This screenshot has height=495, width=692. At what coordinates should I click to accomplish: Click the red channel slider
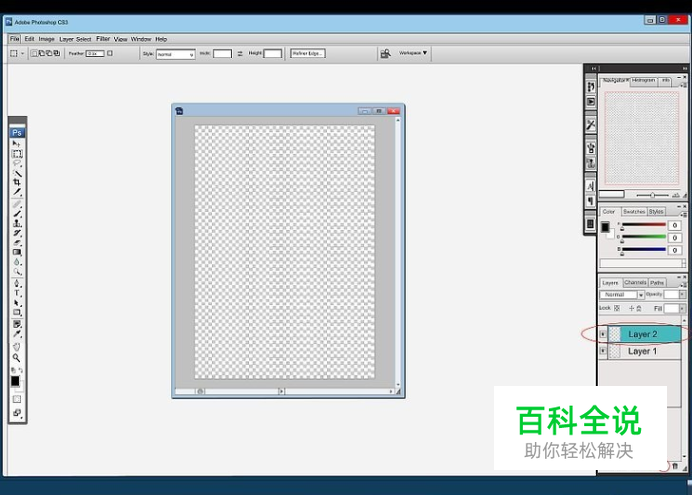tap(644, 225)
